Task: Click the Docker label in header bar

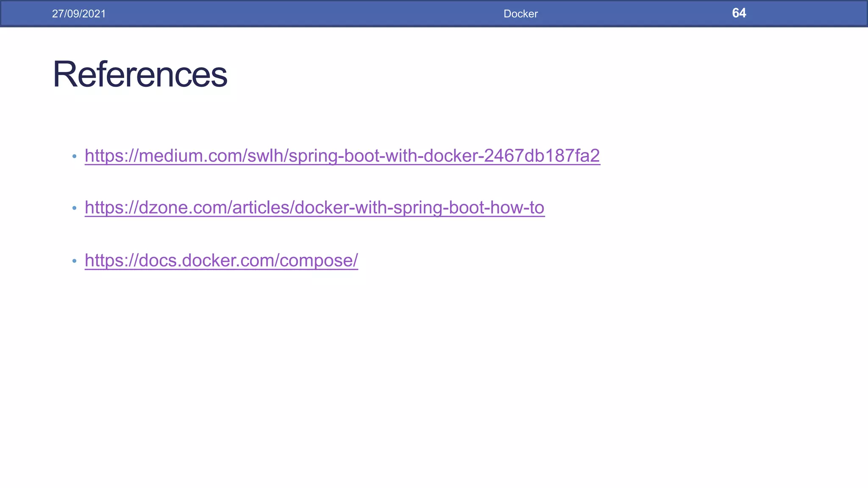Action: click(520, 14)
